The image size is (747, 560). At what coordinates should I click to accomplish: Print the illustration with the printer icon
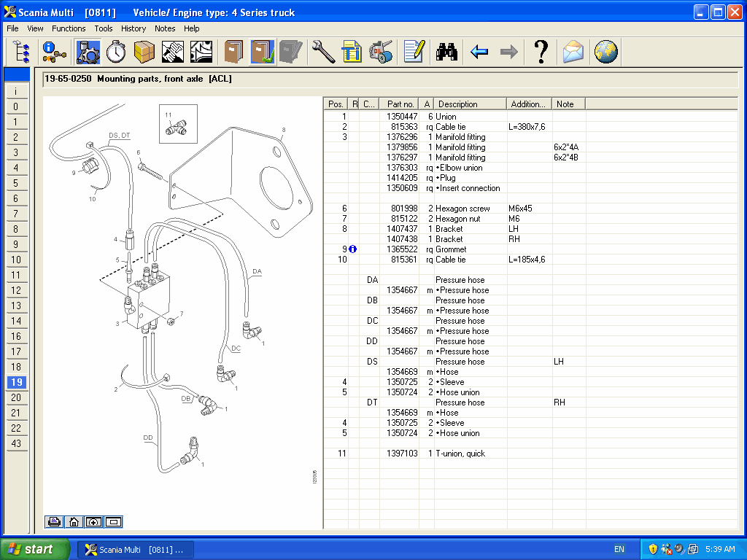pyautogui.click(x=54, y=522)
